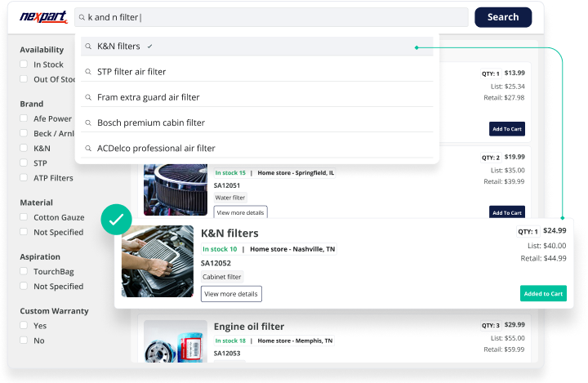This screenshot has height=383, width=588.
Task: Click the 'In stock 18' status
Action: 230,341
